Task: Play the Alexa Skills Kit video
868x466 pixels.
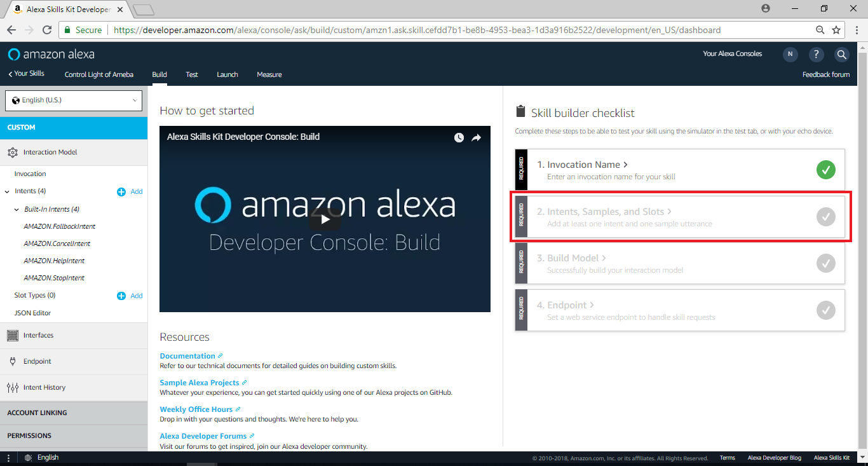Action: click(325, 219)
